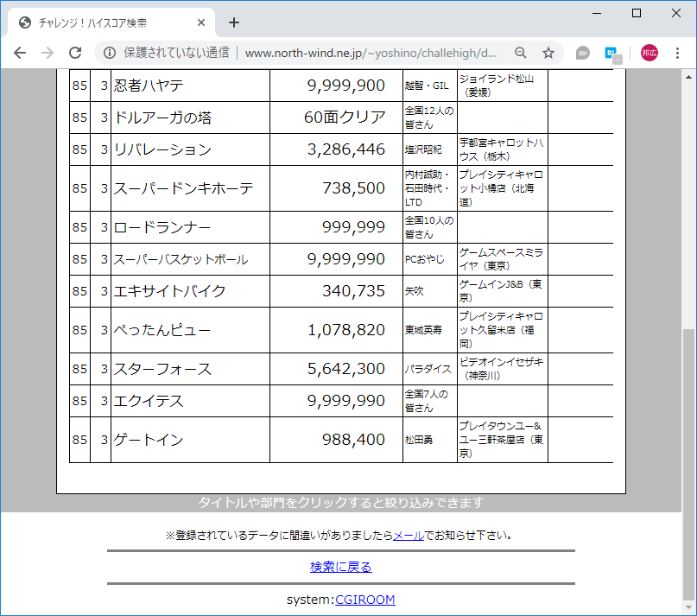Click the title エキサイトバイク
Viewport: 697px width, 616px height.
pos(169,291)
